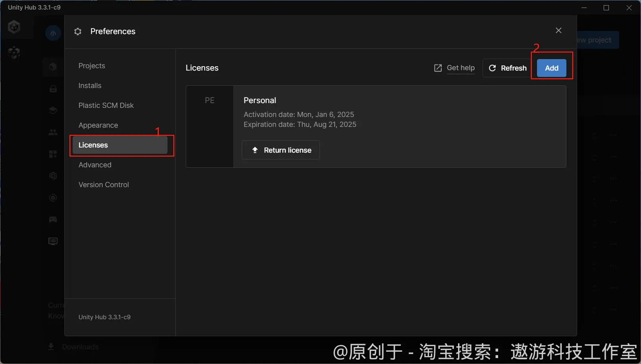Screen dimensions: 641x364
Task: Click the PE license badge
Action: (210, 100)
